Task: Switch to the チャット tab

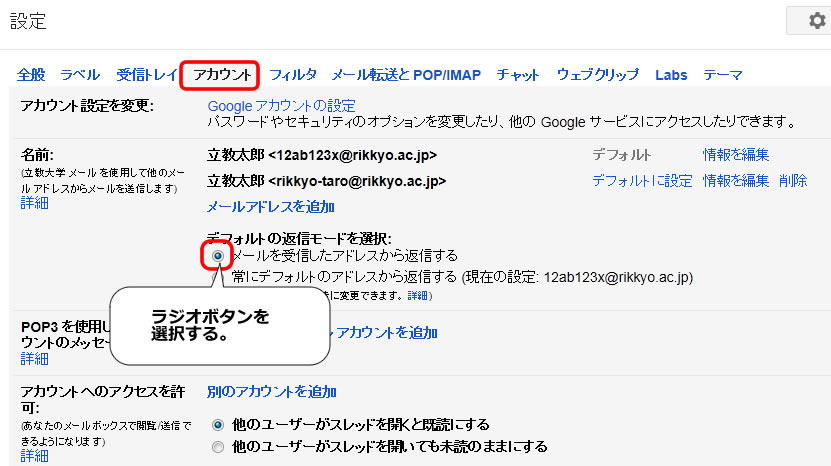Action: tap(518, 75)
